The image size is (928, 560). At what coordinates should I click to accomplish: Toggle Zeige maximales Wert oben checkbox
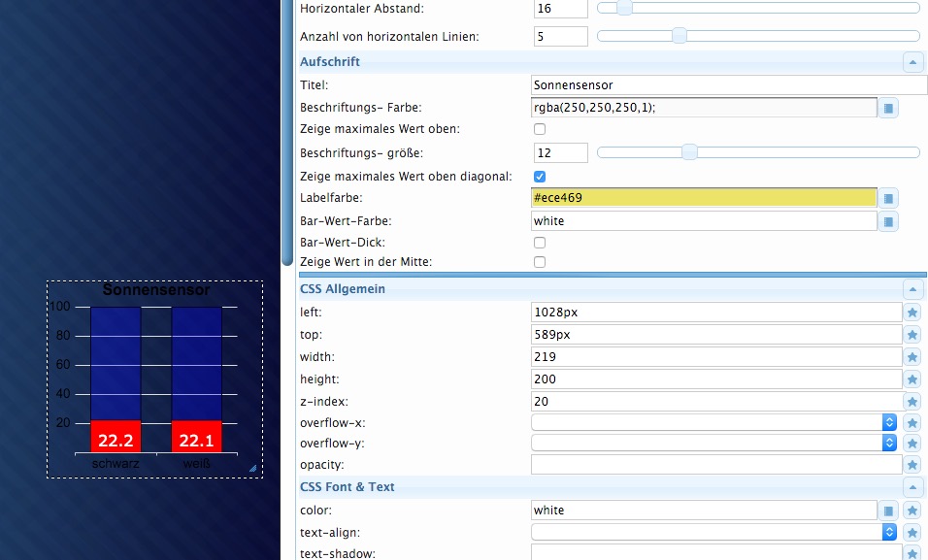pos(539,129)
